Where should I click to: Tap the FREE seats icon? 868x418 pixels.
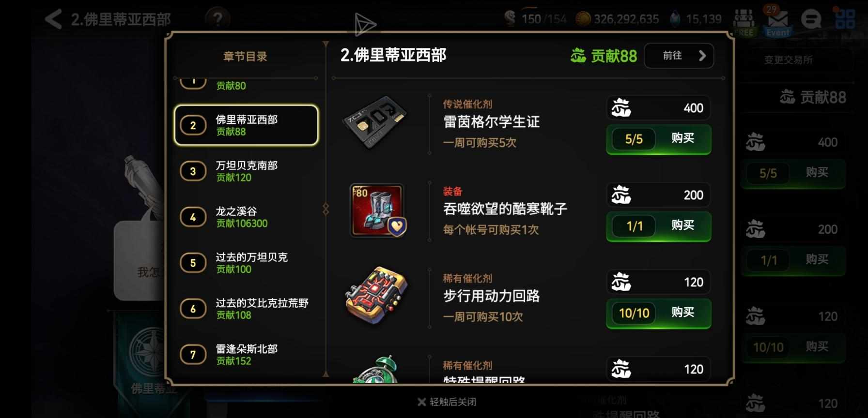tap(744, 22)
